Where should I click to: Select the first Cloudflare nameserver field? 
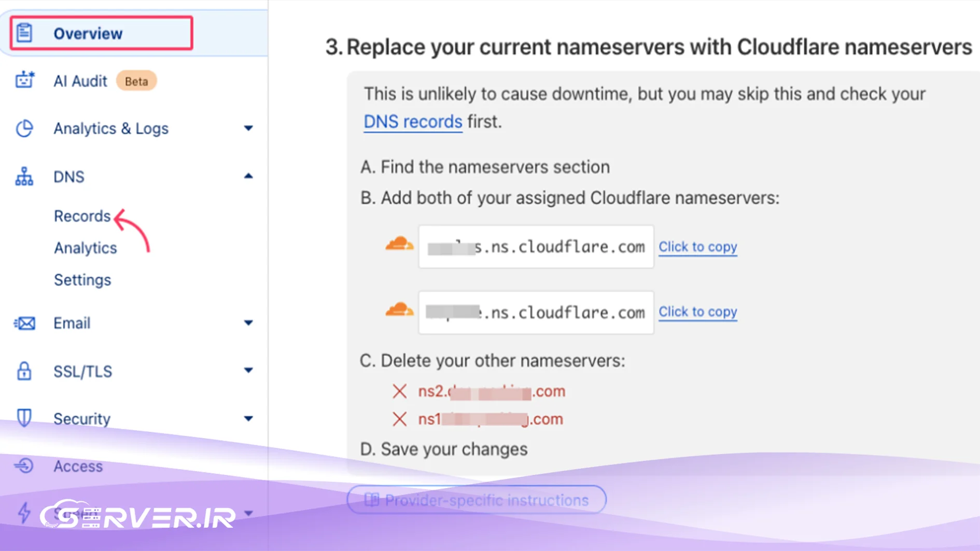click(x=536, y=247)
